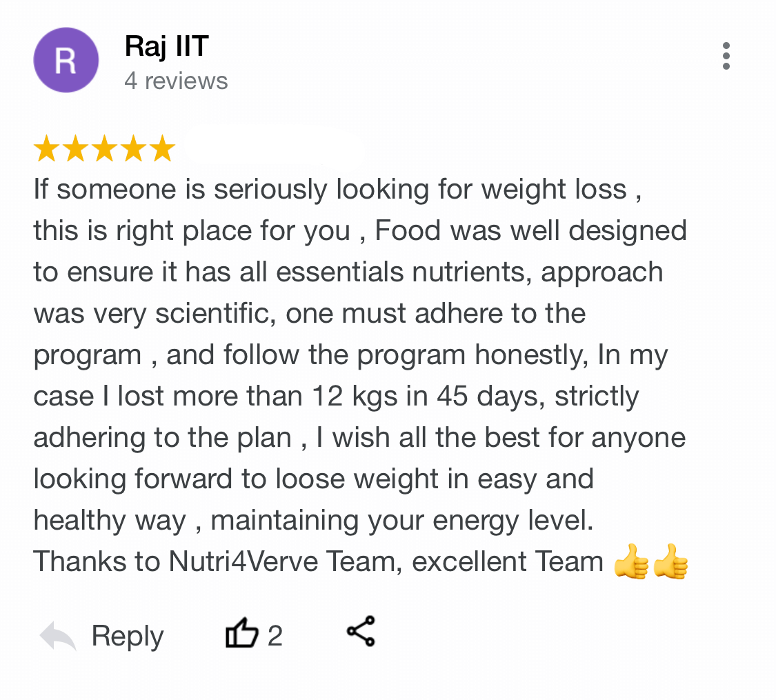
Task: Like the review with thumbs-up icon
Action: pyautogui.click(x=241, y=634)
